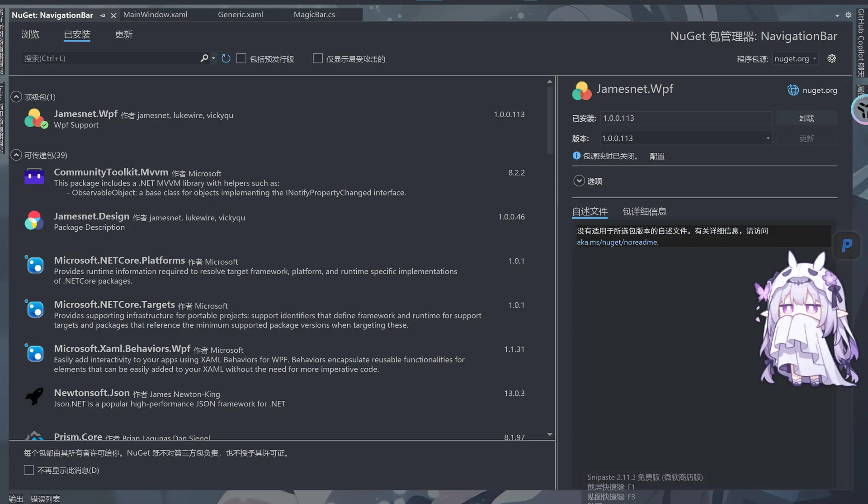Click the 更新 update button in details pane
868x504 pixels.
[x=807, y=138]
